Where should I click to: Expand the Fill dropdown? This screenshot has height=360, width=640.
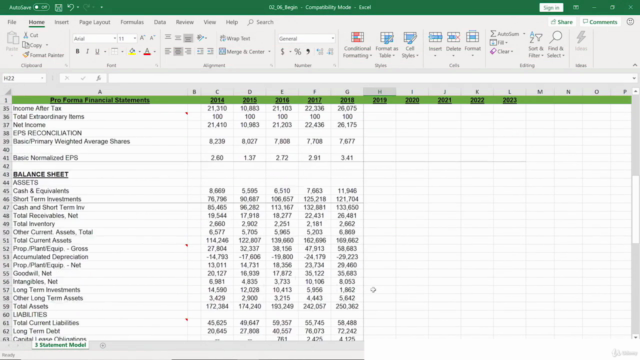[507, 43]
